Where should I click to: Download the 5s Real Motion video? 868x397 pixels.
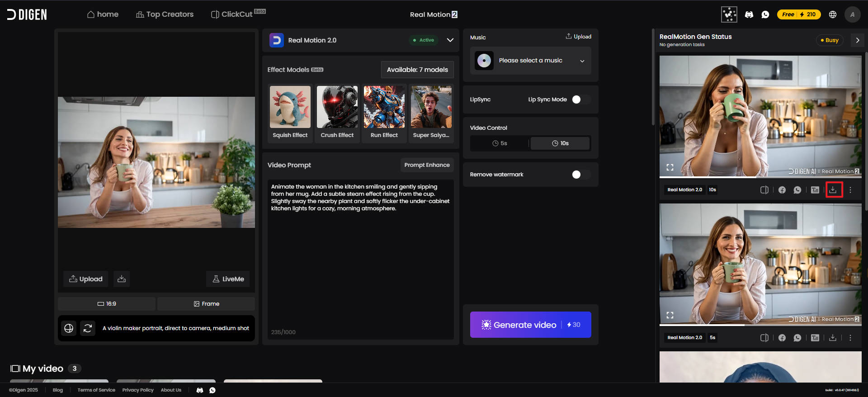point(833,338)
